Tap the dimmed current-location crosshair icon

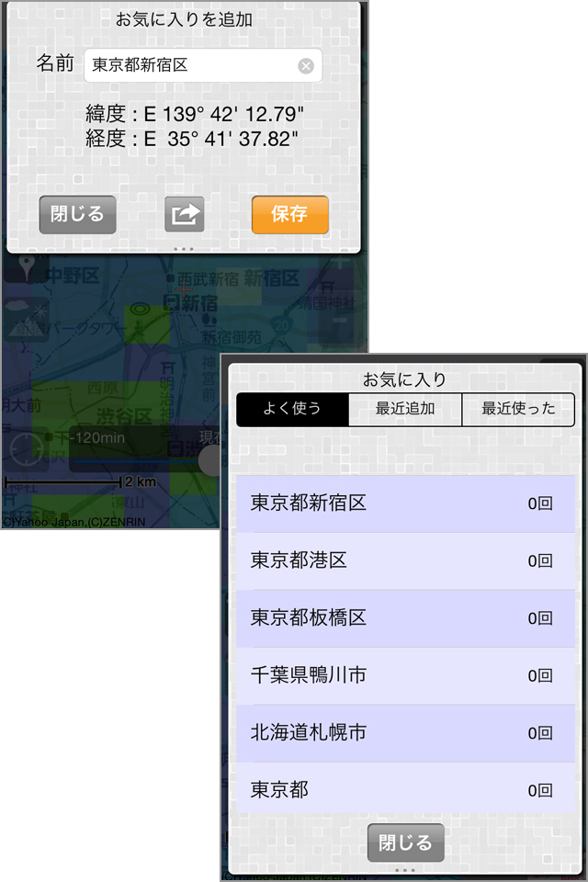pos(27,448)
